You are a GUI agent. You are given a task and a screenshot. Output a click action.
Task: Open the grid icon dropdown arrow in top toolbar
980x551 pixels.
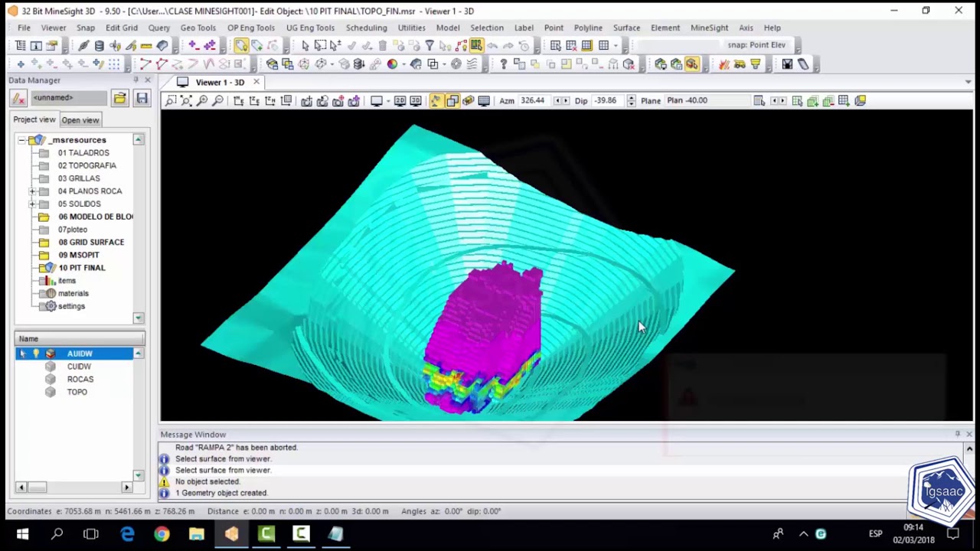click(615, 45)
